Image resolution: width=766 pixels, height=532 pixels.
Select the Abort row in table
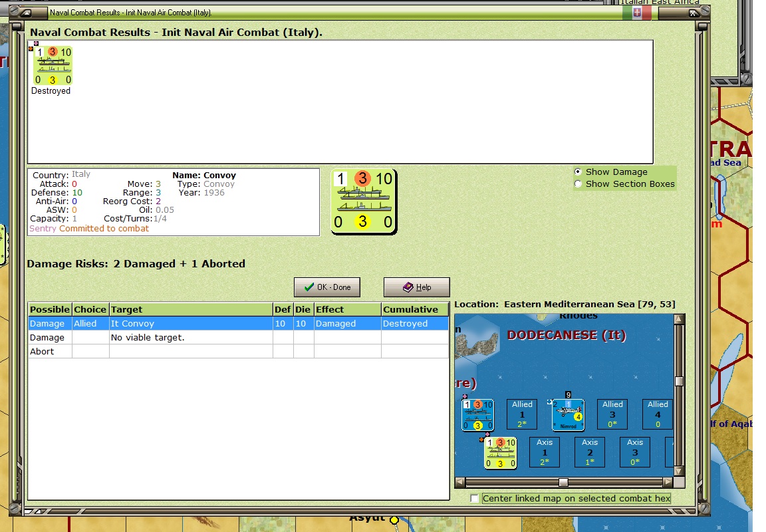pyautogui.click(x=239, y=351)
